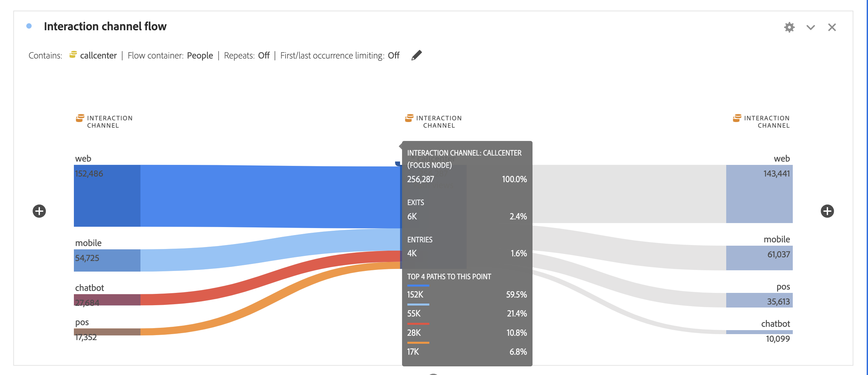Click the pencil icon to edit flow configuration
Screen dimensions: 868x375
pos(416,55)
